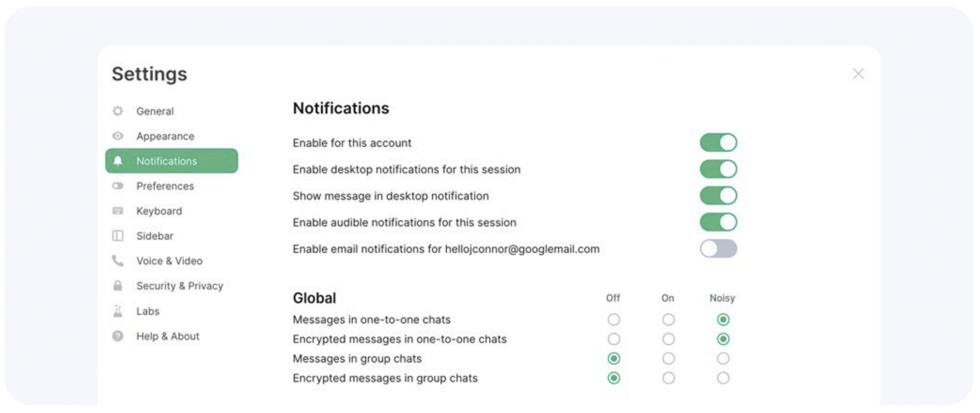
Task: Click the Help & About question icon
Action: (x=118, y=336)
